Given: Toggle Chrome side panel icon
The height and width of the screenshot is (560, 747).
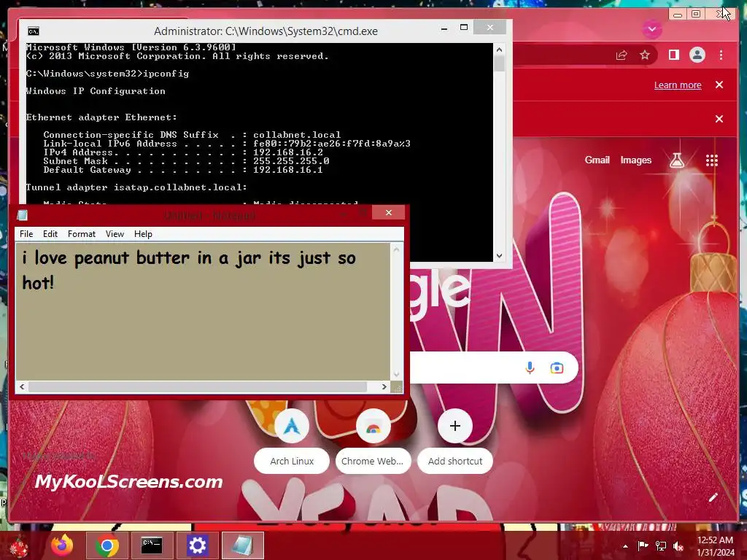Looking at the screenshot, I should (x=673, y=55).
